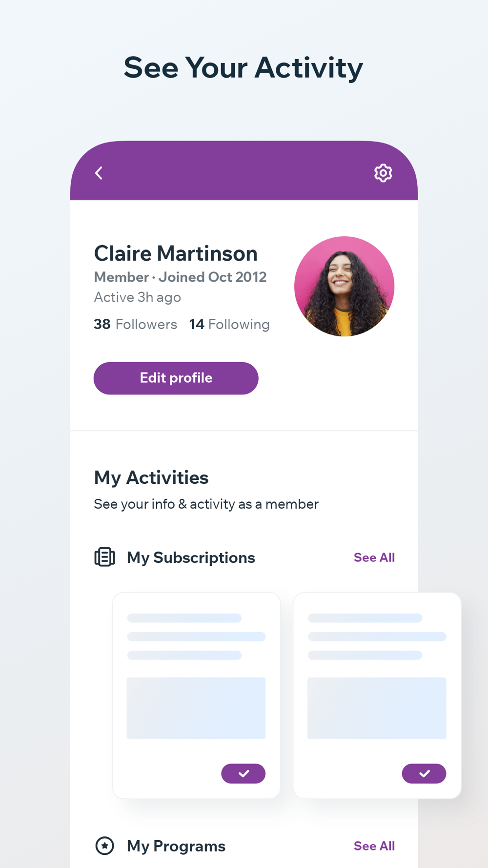
Task: Open settings via the gear icon
Action: pyautogui.click(x=383, y=173)
